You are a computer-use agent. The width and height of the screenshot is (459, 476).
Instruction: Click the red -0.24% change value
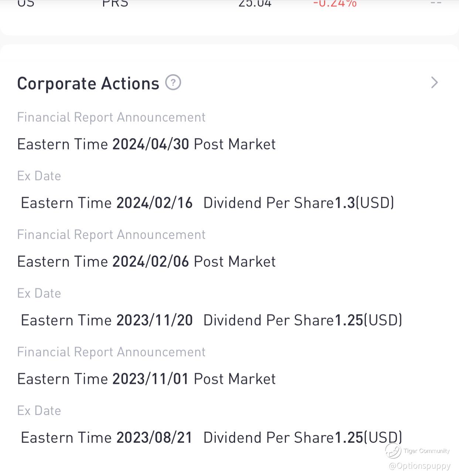335,4
